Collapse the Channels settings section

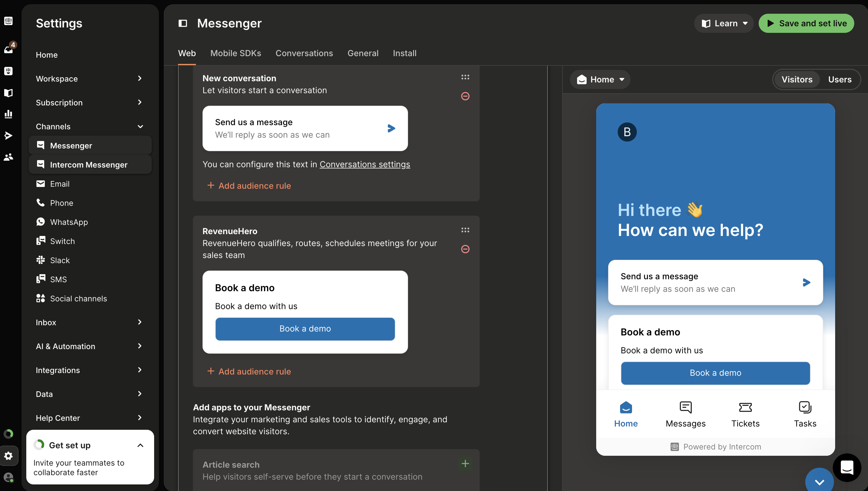[x=90, y=126]
